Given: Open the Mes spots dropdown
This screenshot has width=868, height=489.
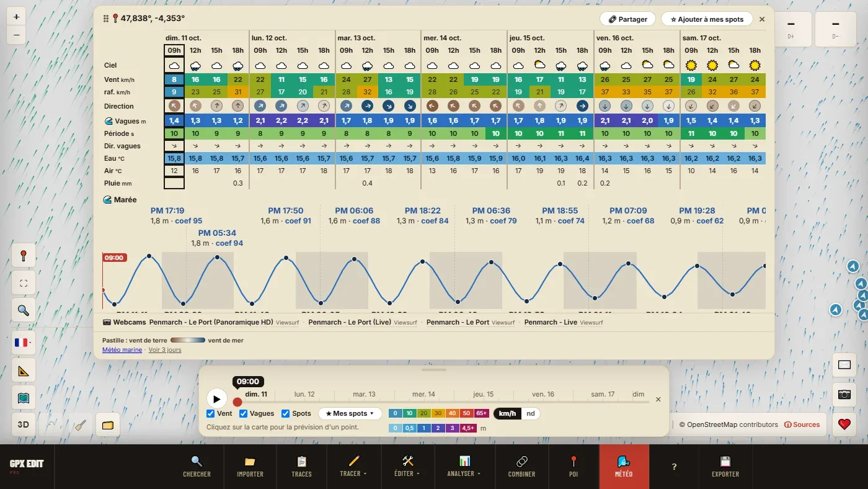Looking at the screenshot, I should [350, 413].
